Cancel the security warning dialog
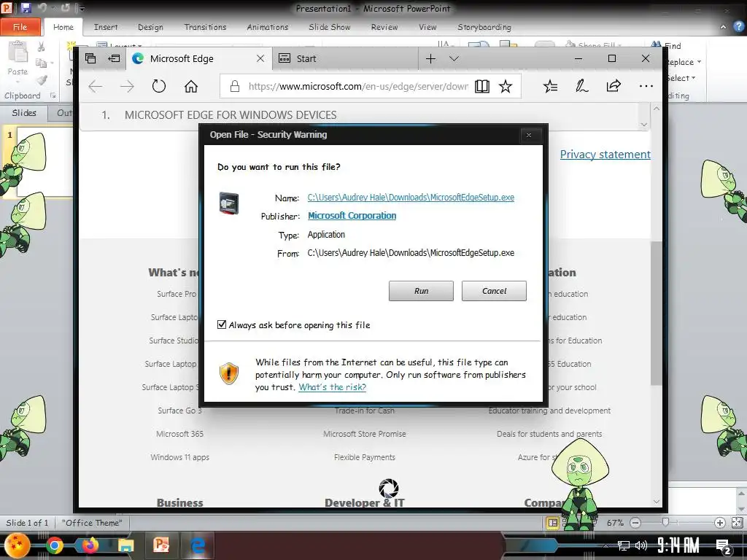 point(494,290)
